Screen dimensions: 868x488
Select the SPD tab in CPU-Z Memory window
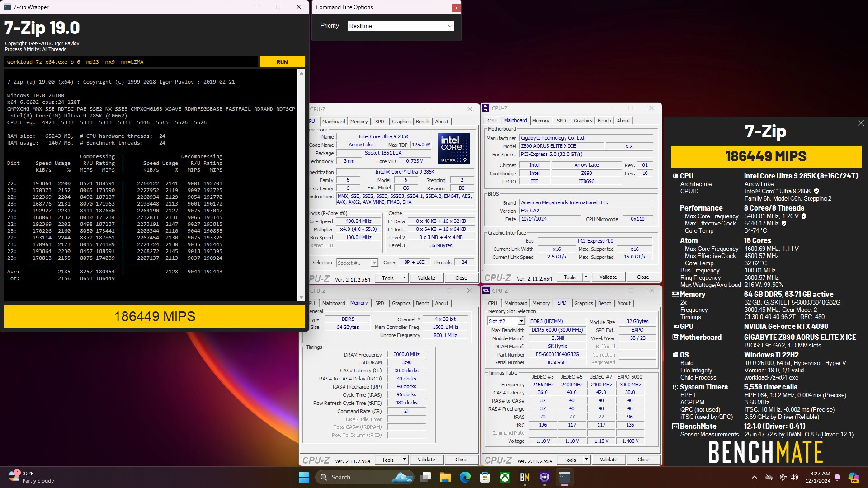(380, 303)
